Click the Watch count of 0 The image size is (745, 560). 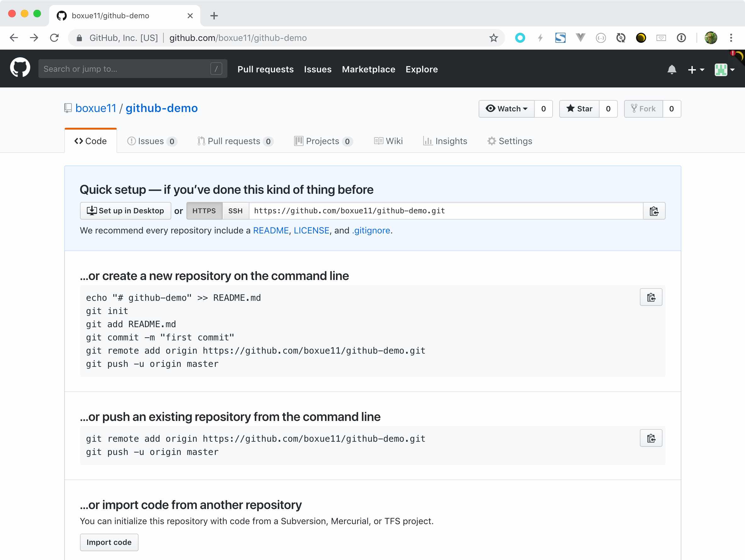543,109
